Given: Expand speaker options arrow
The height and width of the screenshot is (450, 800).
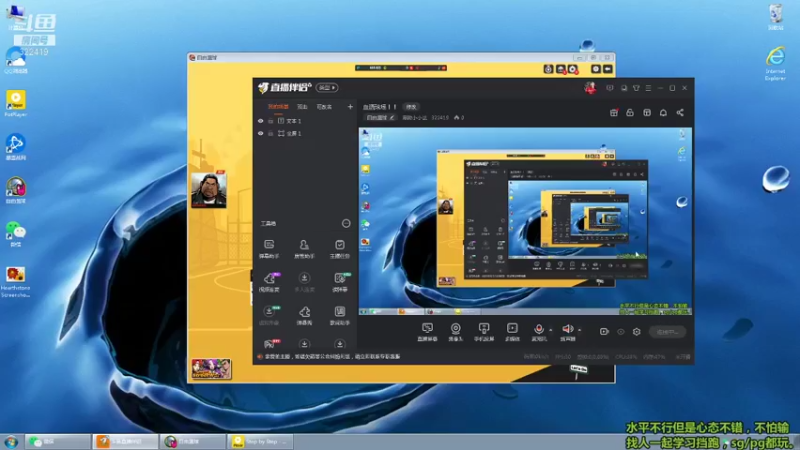Looking at the screenshot, I should pos(579,330).
